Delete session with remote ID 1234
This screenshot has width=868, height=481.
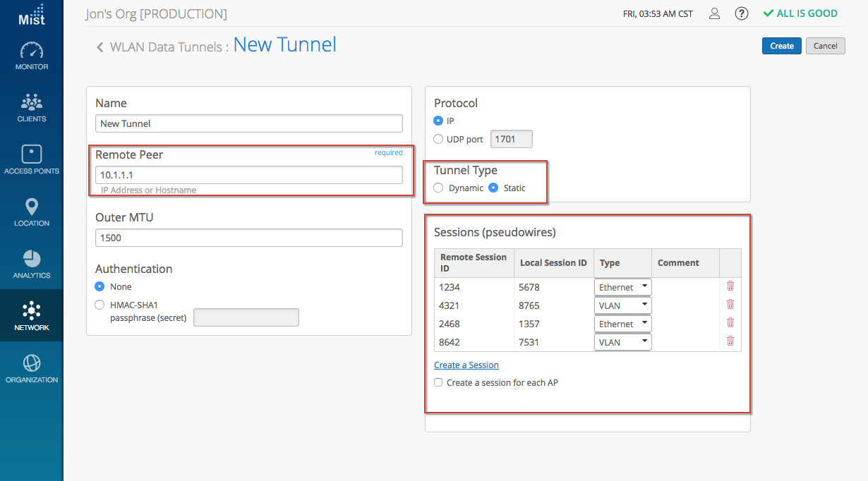(730, 286)
